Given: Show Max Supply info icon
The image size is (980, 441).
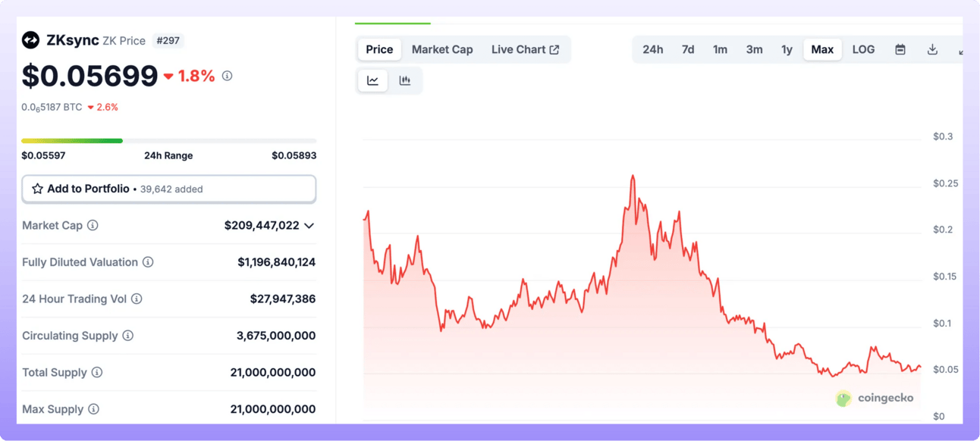Looking at the screenshot, I should (93, 409).
